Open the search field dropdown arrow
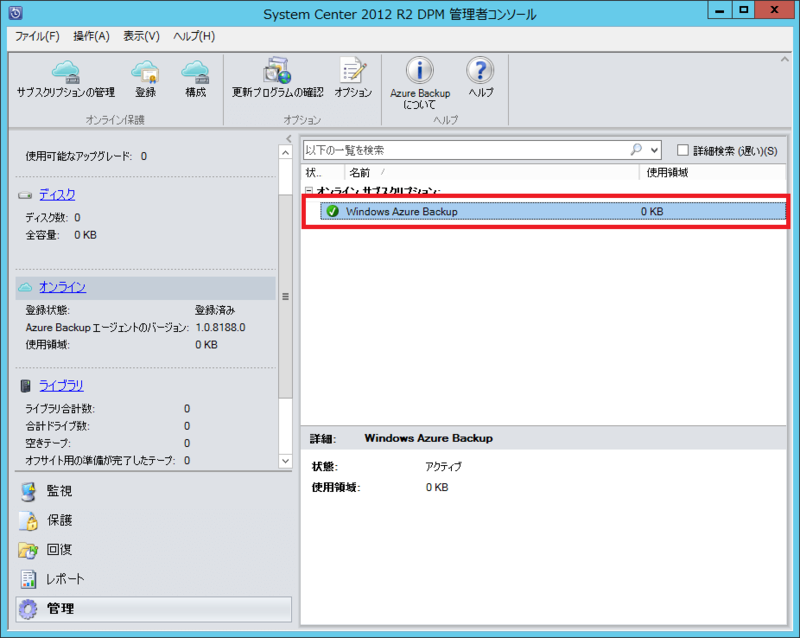Viewport: 800px width, 638px height. click(x=656, y=147)
